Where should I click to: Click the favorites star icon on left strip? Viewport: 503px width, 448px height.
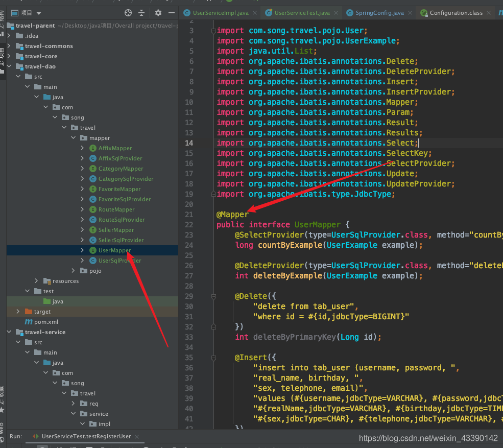coord(2,410)
